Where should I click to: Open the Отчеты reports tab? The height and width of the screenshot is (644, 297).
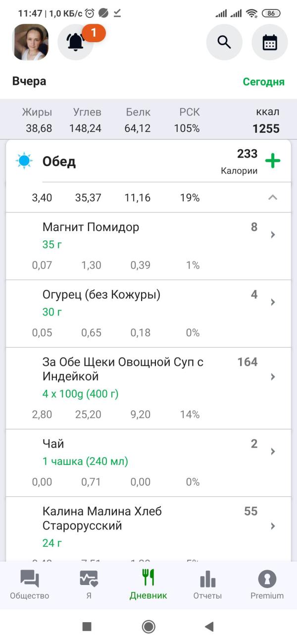click(207, 585)
